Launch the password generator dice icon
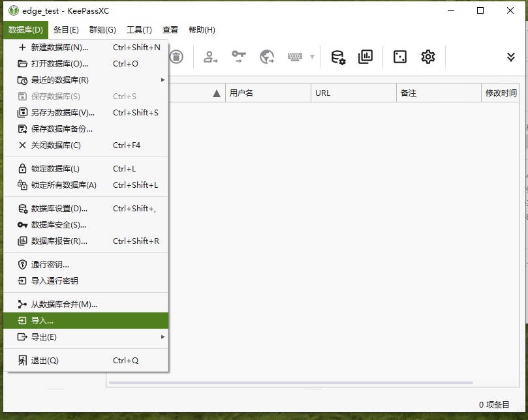 coord(399,57)
